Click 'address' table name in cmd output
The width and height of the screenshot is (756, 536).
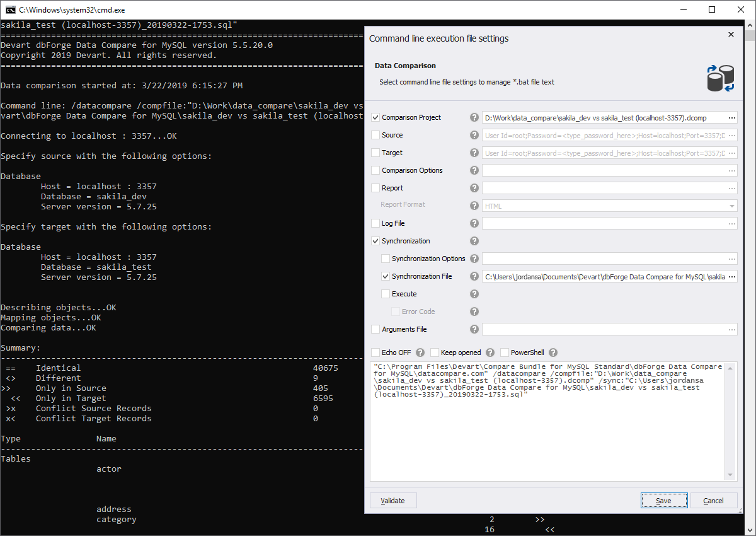114,509
